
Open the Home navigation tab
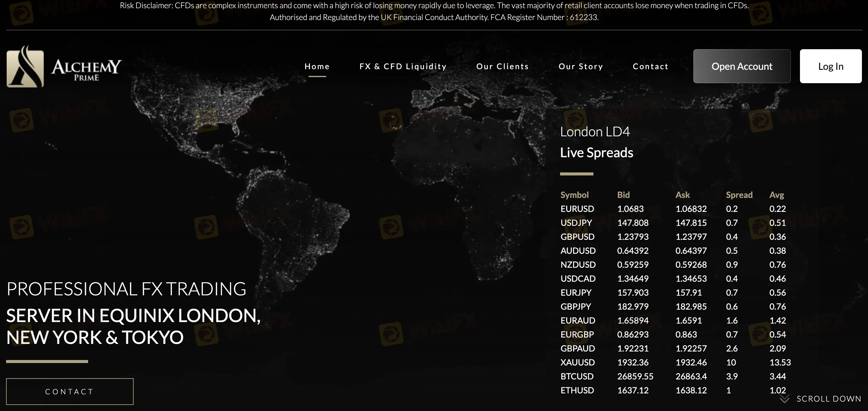coord(317,66)
